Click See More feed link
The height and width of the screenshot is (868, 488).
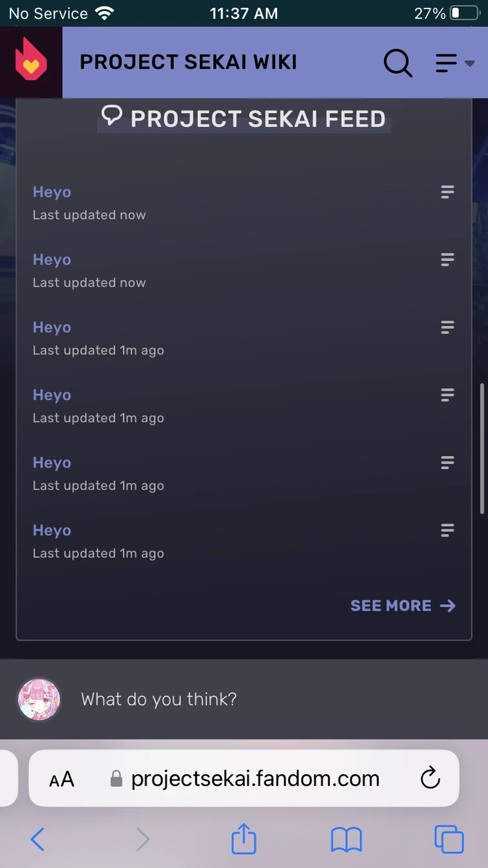tap(402, 606)
